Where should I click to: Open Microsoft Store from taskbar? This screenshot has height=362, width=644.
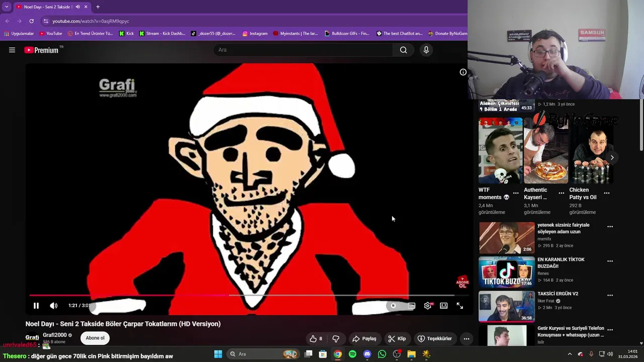coord(323,354)
